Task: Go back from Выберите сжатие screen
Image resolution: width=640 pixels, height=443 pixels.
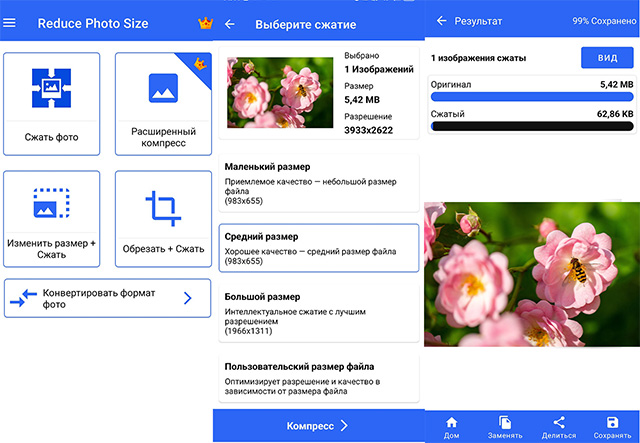Action: 230,24
